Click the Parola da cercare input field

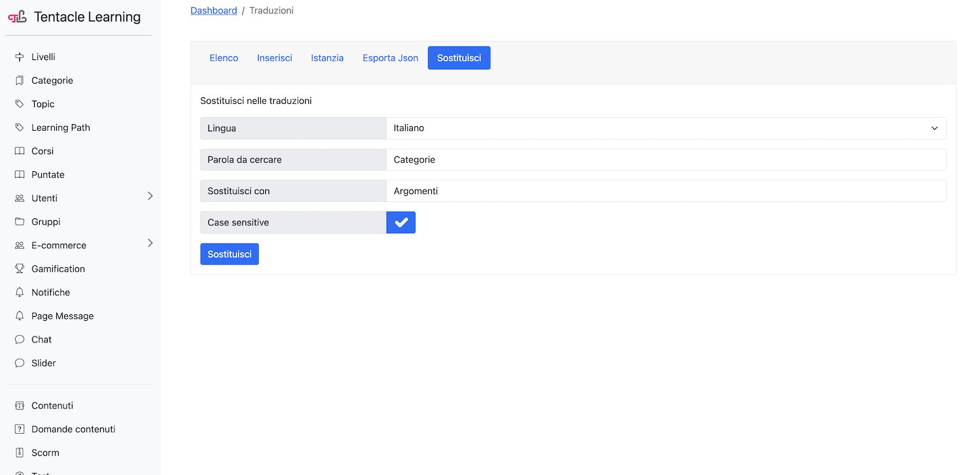point(666,159)
